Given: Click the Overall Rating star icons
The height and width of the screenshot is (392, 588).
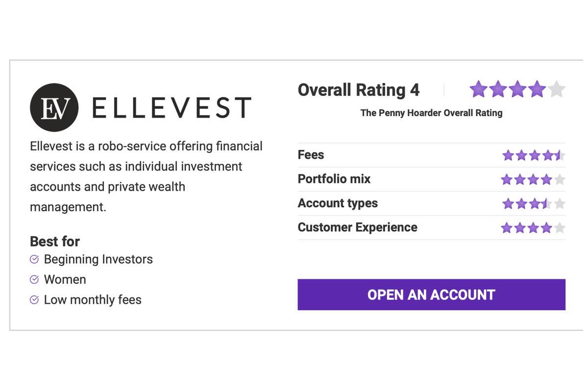Looking at the screenshot, I should point(517,90).
